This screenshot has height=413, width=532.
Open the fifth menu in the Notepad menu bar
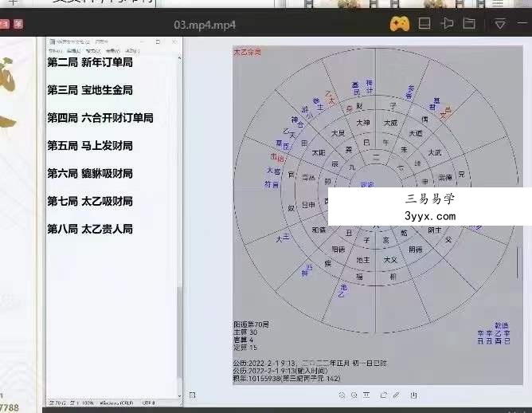pyautogui.click(x=132, y=51)
